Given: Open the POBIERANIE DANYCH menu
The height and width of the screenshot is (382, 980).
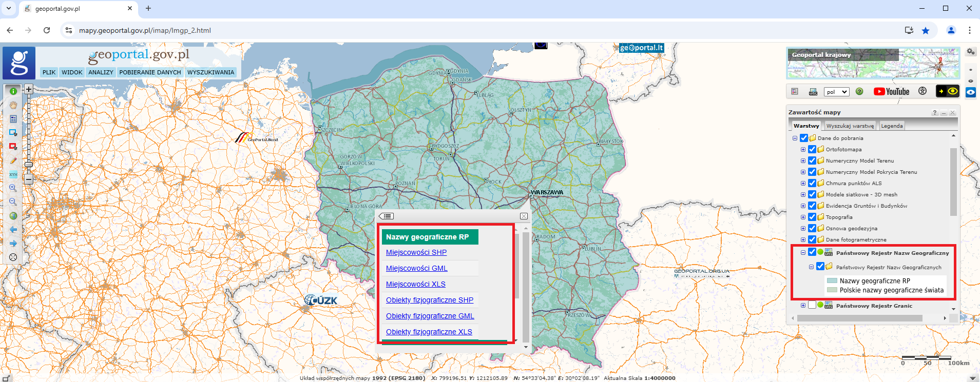Looking at the screenshot, I should point(150,72).
